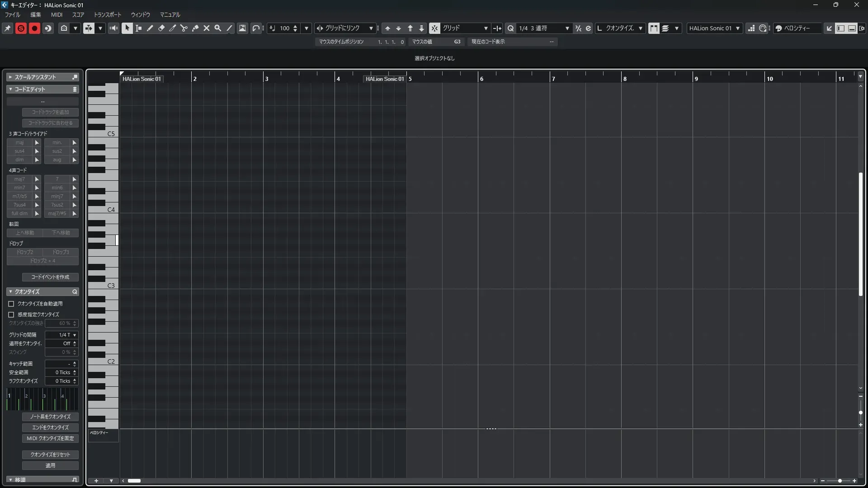Open the トランスポート menu

coord(107,14)
